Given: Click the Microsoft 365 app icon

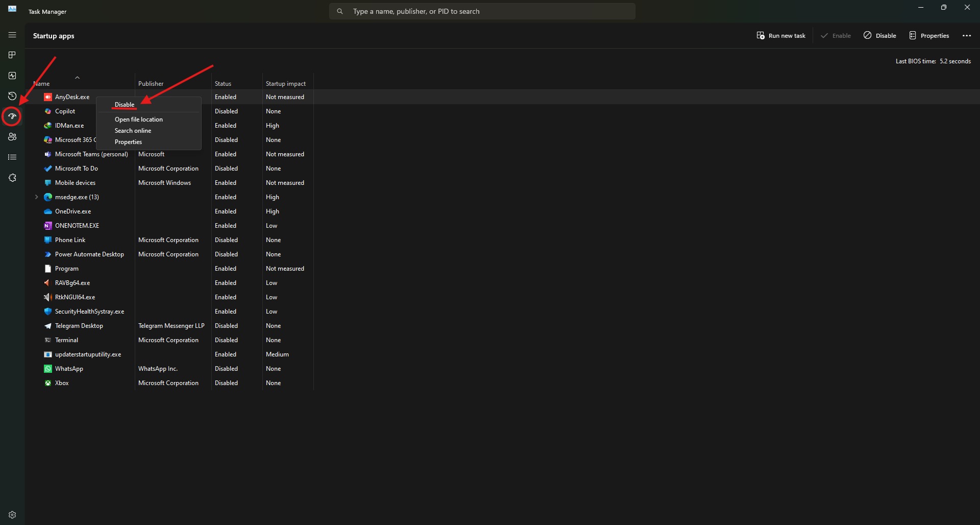Looking at the screenshot, I should pos(48,140).
